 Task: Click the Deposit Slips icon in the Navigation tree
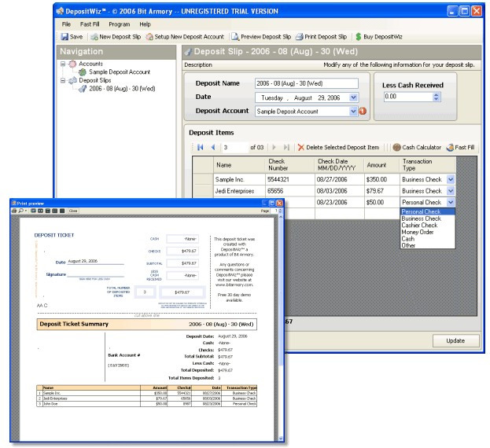coord(72,80)
